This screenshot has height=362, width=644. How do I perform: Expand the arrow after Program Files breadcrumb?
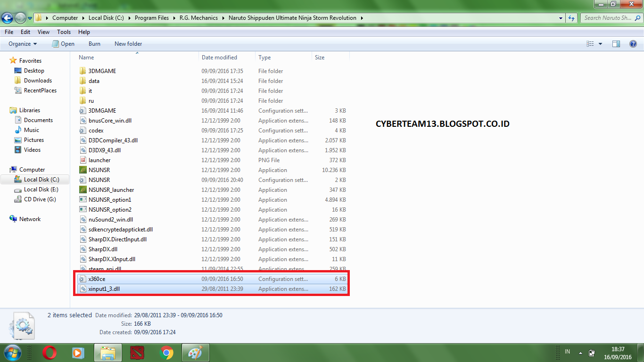173,18
